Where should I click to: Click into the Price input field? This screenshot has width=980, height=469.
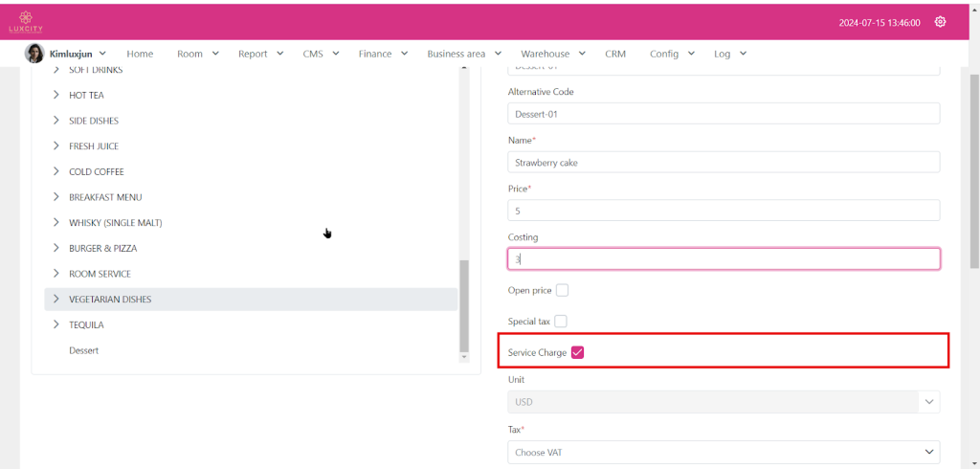click(723, 210)
